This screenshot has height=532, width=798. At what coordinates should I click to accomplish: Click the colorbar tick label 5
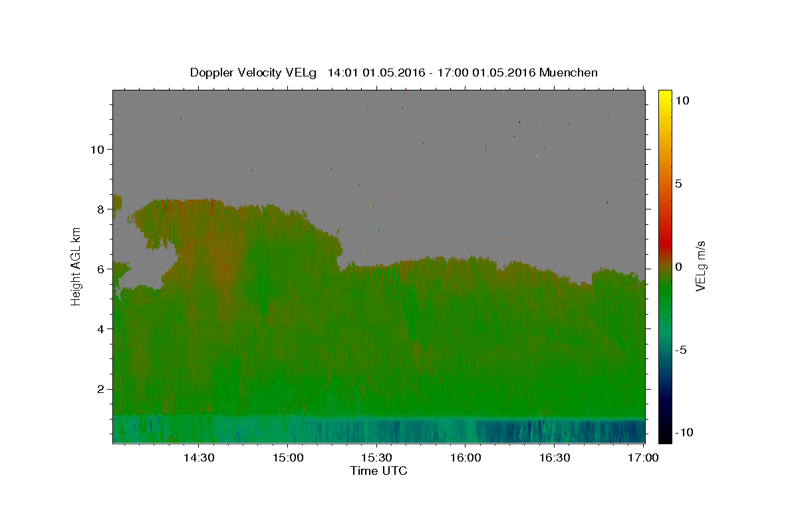point(678,184)
